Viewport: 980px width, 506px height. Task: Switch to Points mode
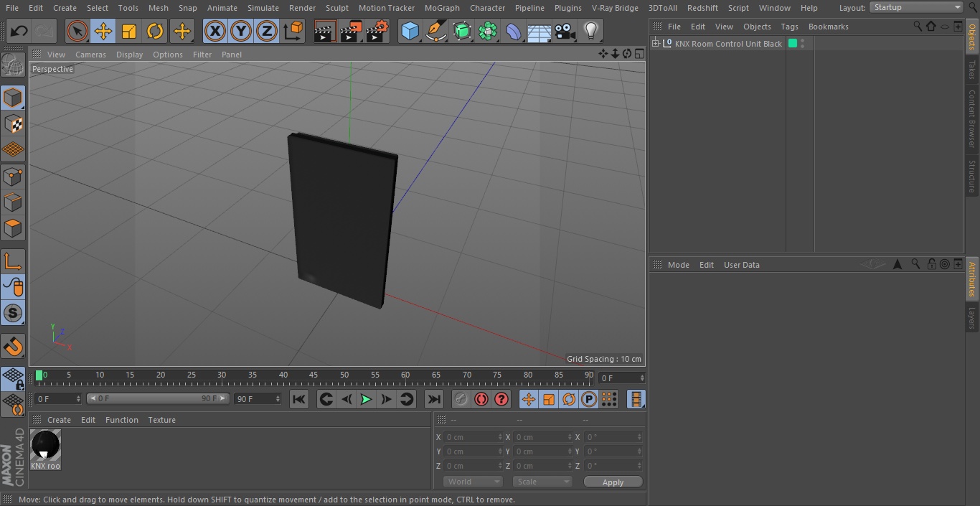(13, 176)
